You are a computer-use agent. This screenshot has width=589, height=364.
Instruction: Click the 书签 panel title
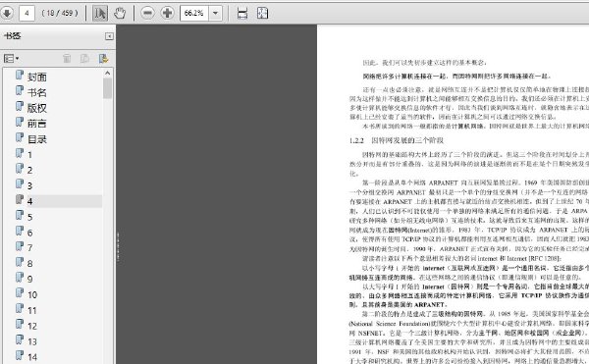pyautogui.click(x=13, y=36)
